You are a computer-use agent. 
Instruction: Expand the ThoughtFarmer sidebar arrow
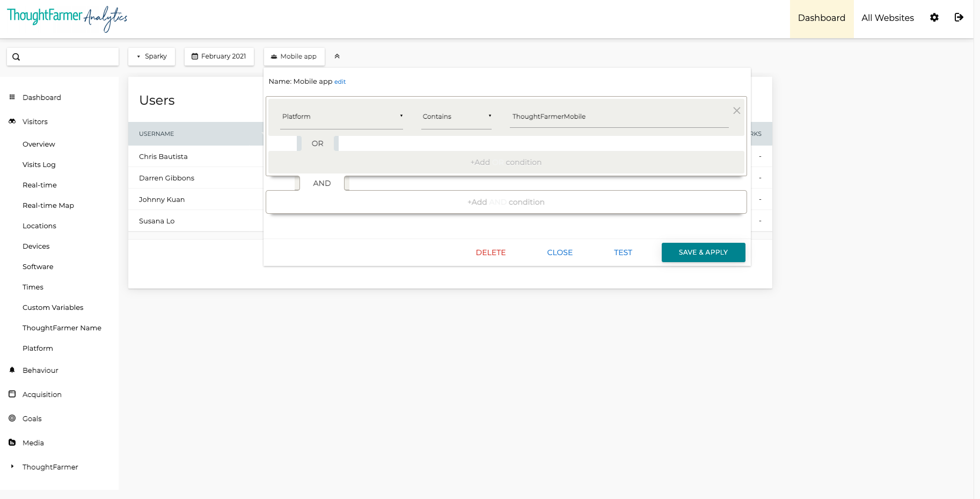click(x=12, y=467)
